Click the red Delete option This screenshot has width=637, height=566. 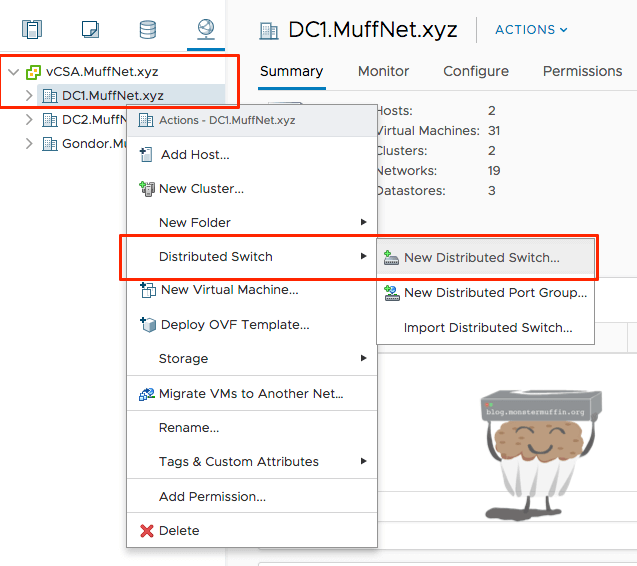(179, 531)
